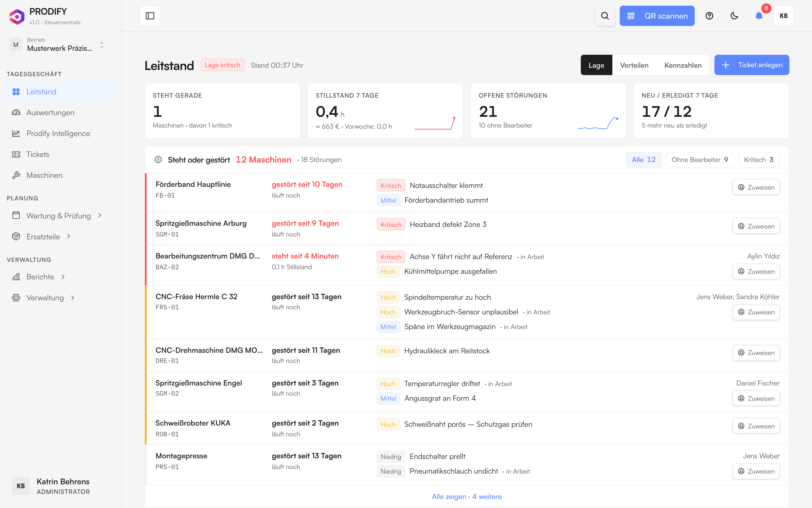Select the Lage tab
Screen dimensions: 812x508
[596, 65]
